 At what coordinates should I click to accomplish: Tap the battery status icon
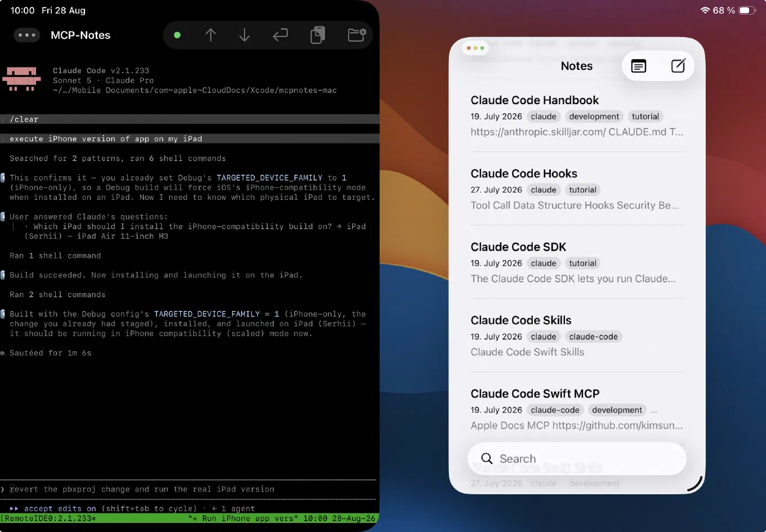pyautogui.click(x=747, y=10)
